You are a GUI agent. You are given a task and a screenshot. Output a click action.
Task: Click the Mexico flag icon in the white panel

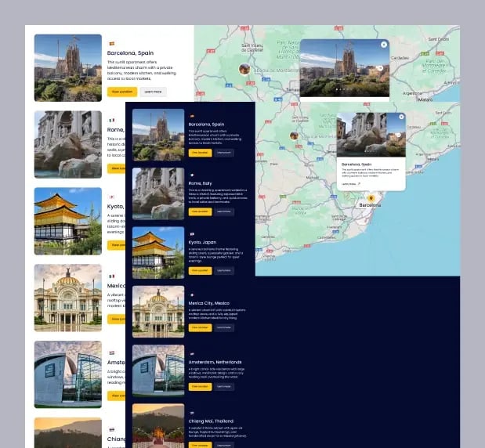click(112, 276)
